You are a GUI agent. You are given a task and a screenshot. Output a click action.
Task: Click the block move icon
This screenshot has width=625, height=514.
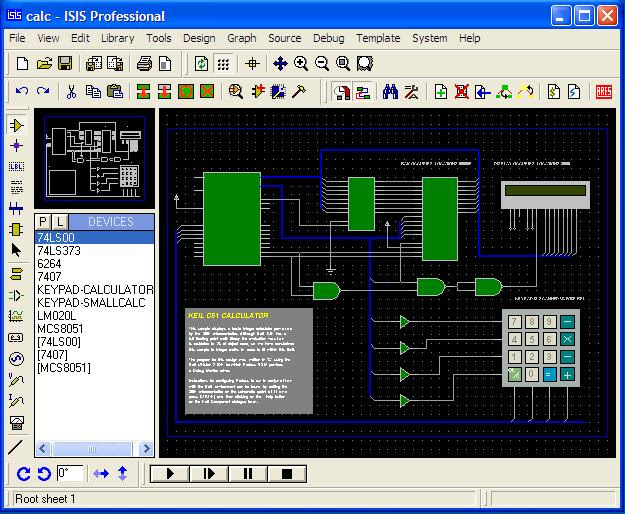(164, 92)
